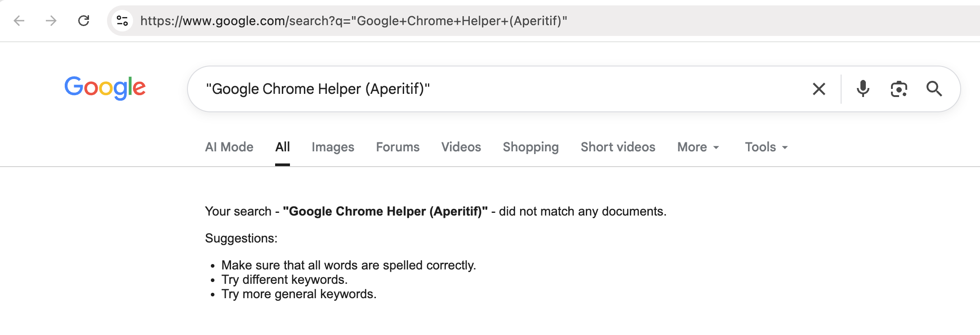Start voice search with the microphone icon
The image size is (980, 335).
[x=863, y=89]
